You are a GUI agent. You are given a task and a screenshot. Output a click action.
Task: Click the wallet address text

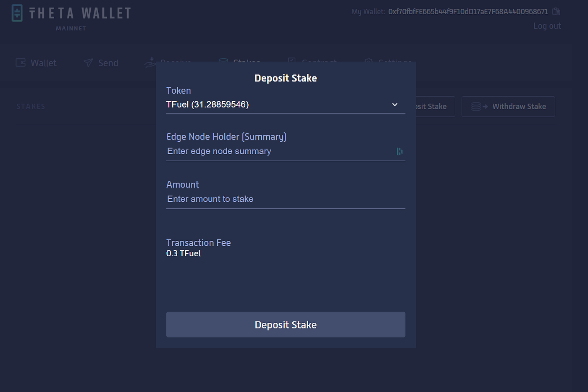[x=468, y=11]
